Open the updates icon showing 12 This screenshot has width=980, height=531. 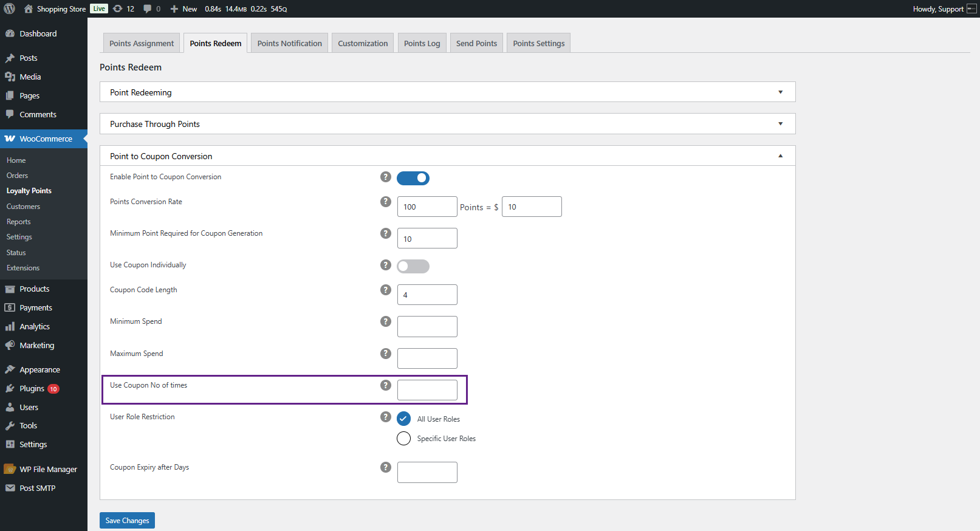coord(118,9)
